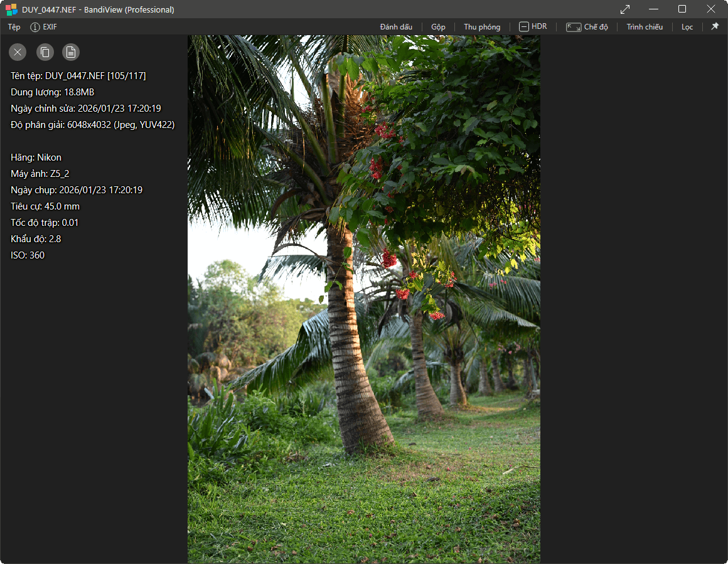Click the Tên tệp DUY_0447.NEF line
Viewport: 728px width, 564px height.
point(78,76)
